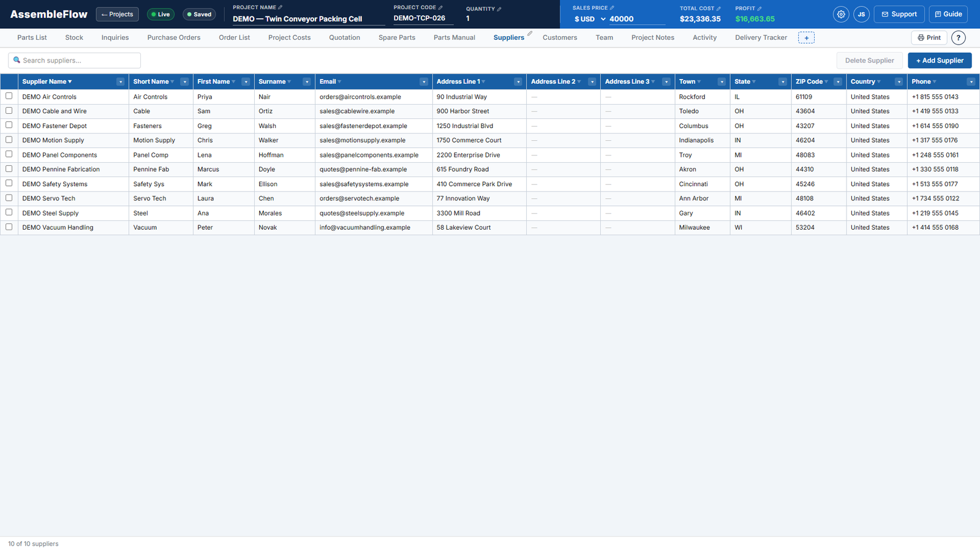The image size is (980, 551).
Task: Open the Purchase Orders tab
Action: pyautogui.click(x=174, y=38)
